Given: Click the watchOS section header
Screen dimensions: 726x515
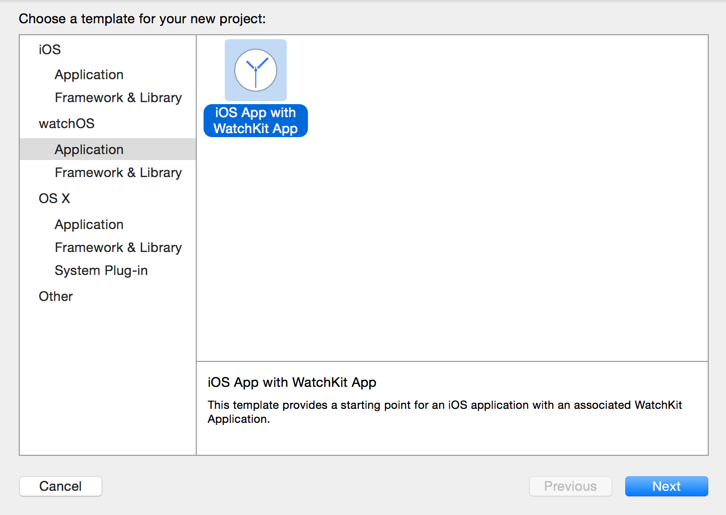Looking at the screenshot, I should click(66, 124).
